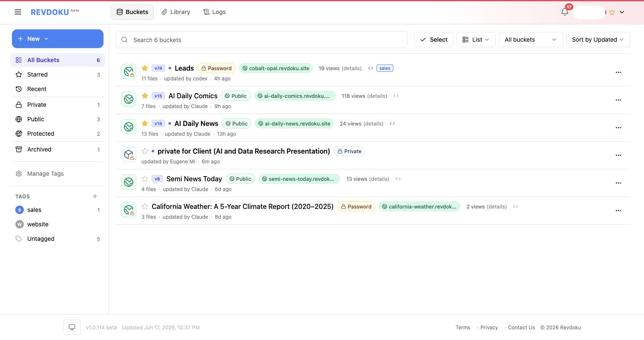Click embed code icon for California Weather
The height and width of the screenshot is (340, 644).
(x=516, y=206)
